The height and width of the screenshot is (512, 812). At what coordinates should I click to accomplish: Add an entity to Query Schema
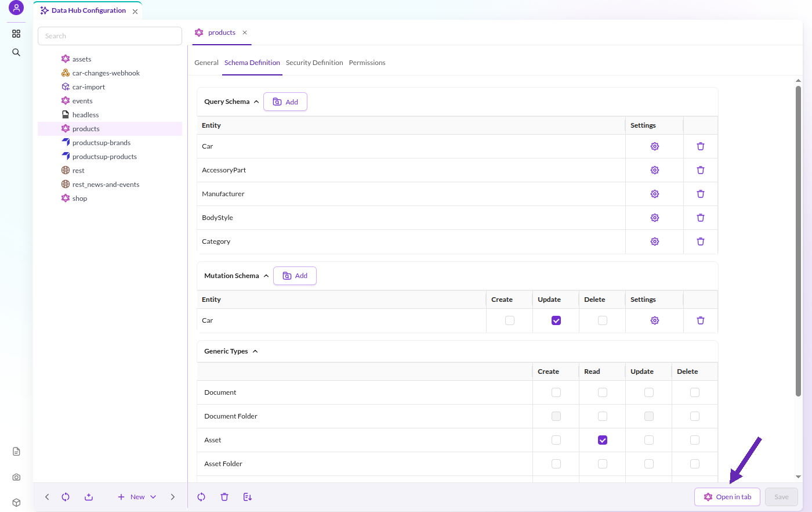[285, 102]
